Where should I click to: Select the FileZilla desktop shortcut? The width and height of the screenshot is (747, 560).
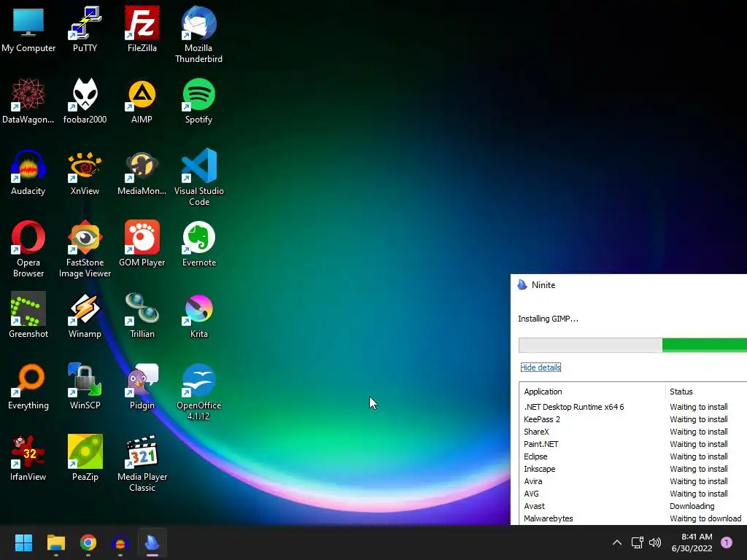pyautogui.click(x=142, y=29)
